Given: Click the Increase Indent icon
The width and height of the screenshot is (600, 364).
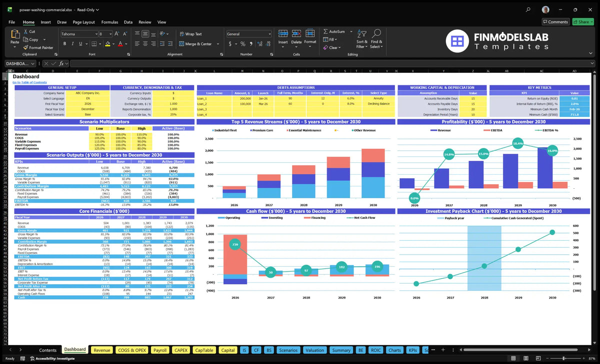Looking at the screenshot, I should pyautogui.click(x=170, y=44).
